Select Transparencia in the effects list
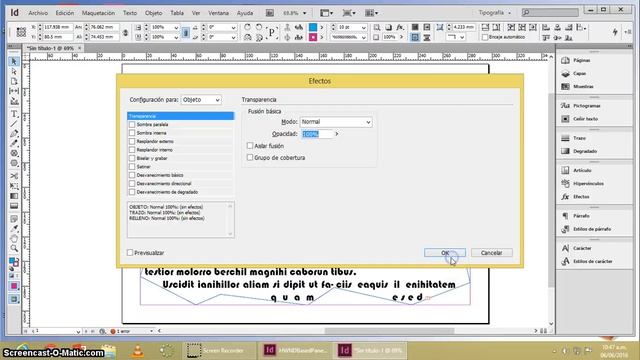This screenshot has height=360, width=640. pyautogui.click(x=180, y=116)
